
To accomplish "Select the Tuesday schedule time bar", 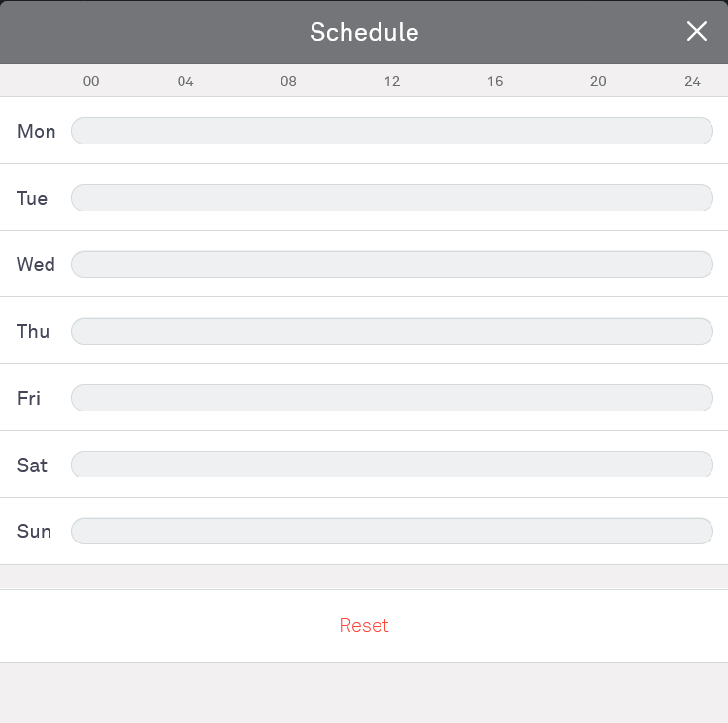I will pos(392,198).
